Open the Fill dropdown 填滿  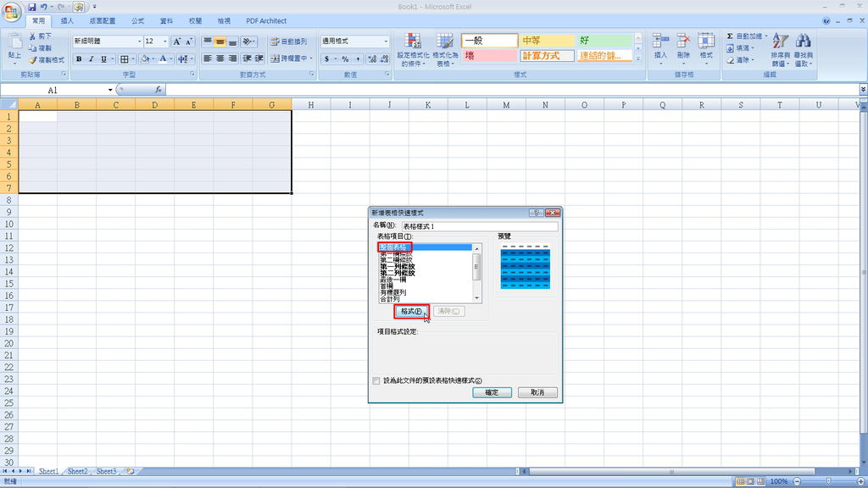(x=741, y=48)
